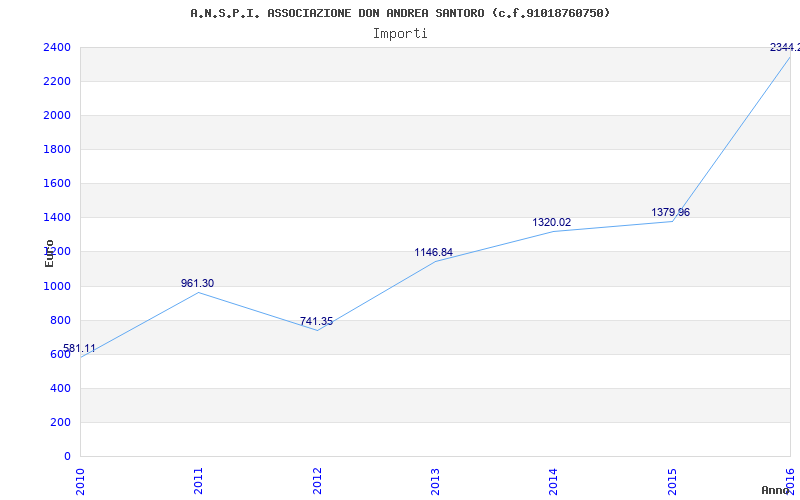800x500 pixels.
Task: Click the 2013 x-axis year label
Action: 435,481
